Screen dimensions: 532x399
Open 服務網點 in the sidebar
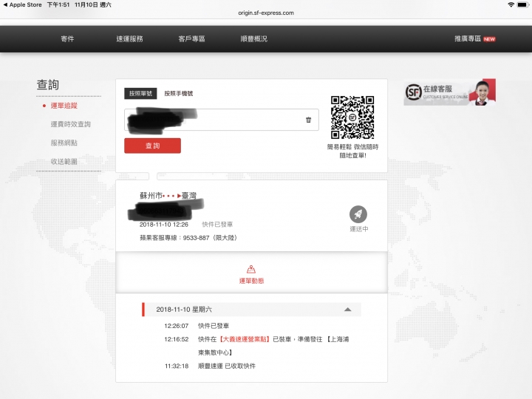64,143
